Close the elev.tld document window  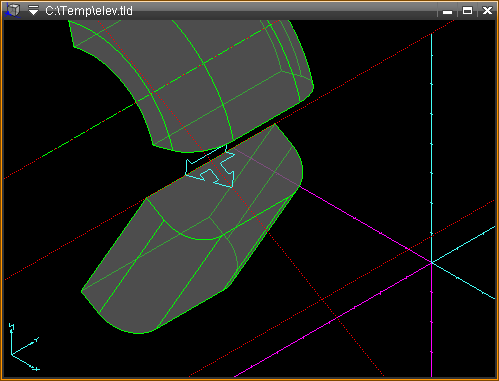click(487, 11)
